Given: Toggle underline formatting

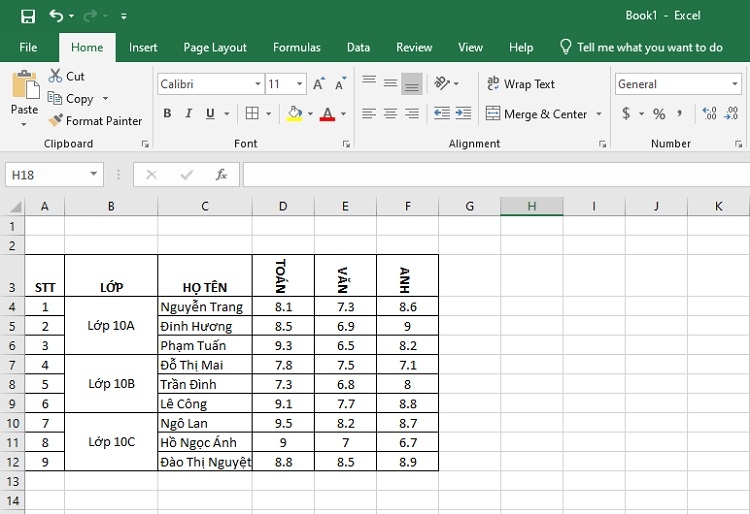Looking at the screenshot, I should pyautogui.click(x=210, y=113).
